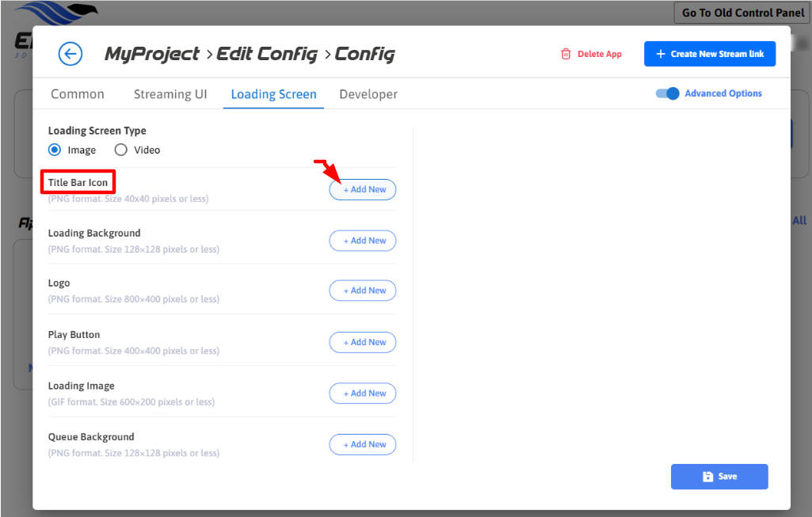Add new Loading Background image
The height and width of the screenshot is (517, 812).
[363, 241]
